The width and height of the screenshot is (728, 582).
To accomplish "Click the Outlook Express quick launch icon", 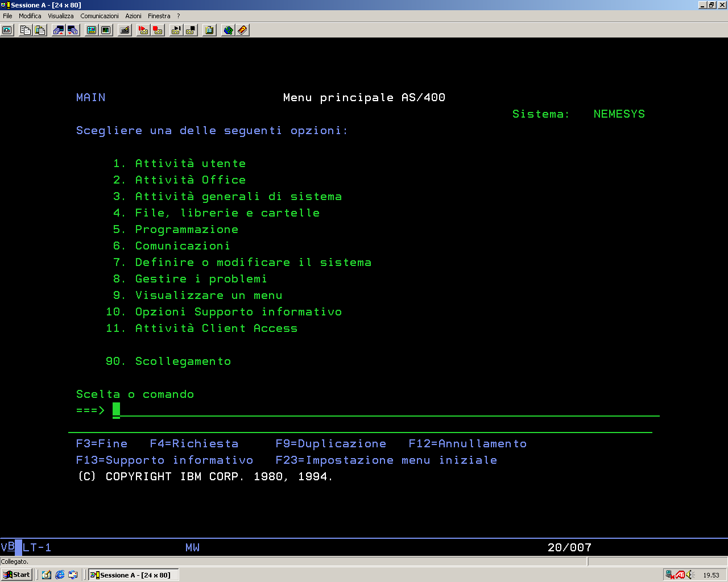I will click(73, 575).
